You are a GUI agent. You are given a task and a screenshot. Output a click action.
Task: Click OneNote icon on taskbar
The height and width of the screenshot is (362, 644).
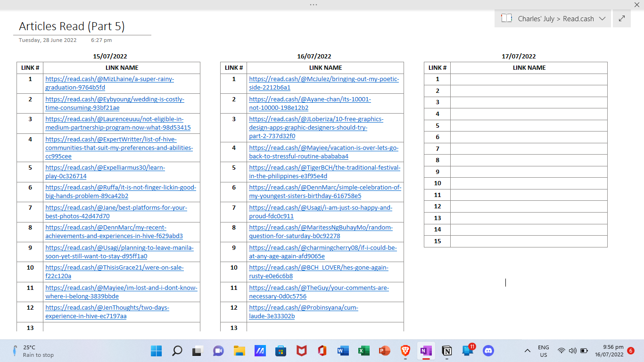point(426,351)
